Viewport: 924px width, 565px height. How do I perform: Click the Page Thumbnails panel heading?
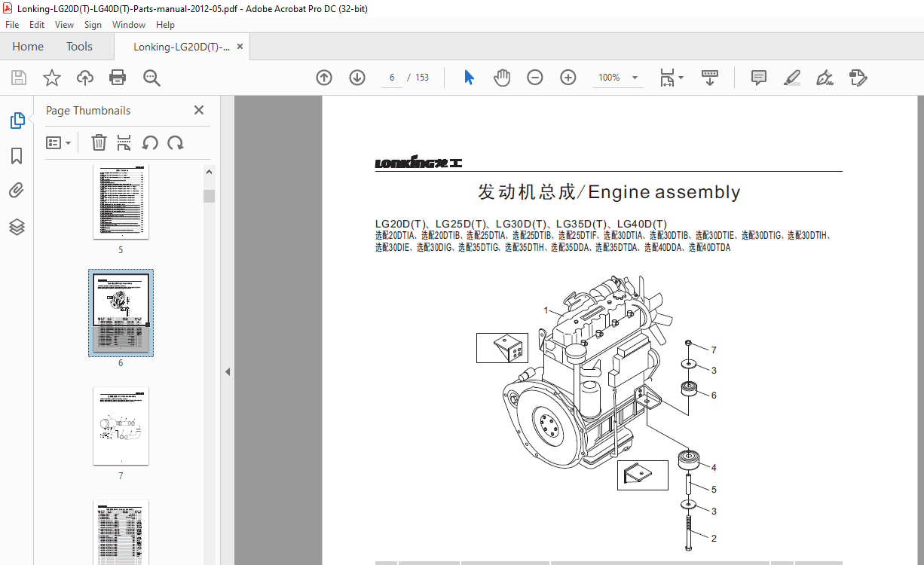[x=88, y=111]
